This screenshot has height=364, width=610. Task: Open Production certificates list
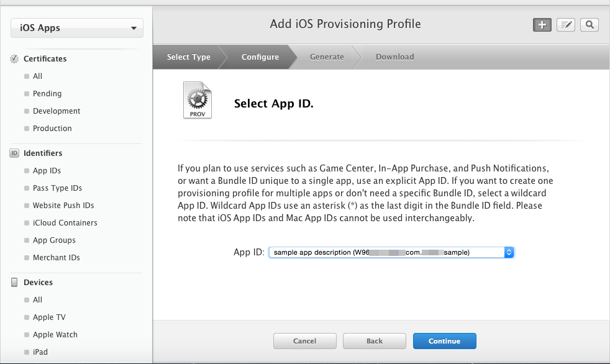coord(52,129)
